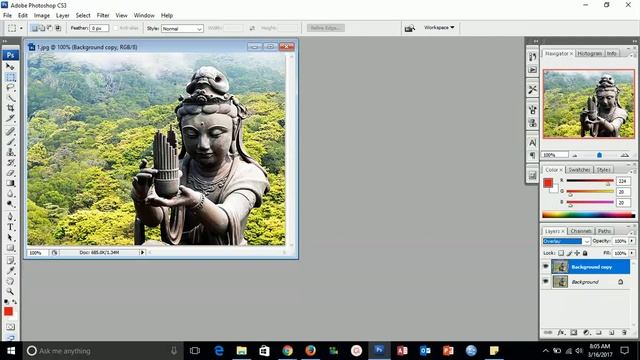Image resolution: width=640 pixels, height=360 pixels.
Task: Toggle Lock image pixels brush icon
Action: [569, 253]
